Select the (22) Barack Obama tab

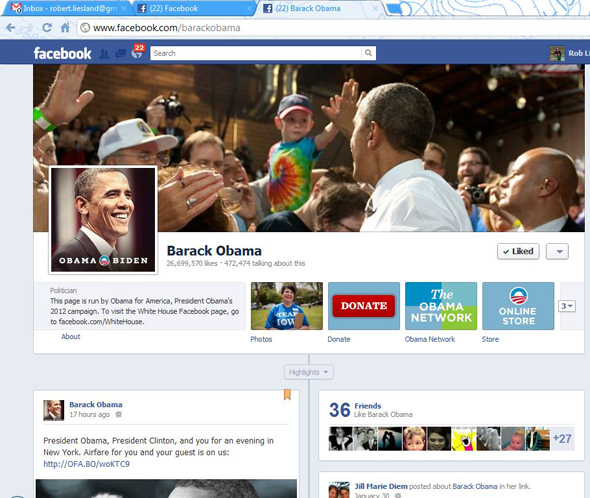[320, 8]
